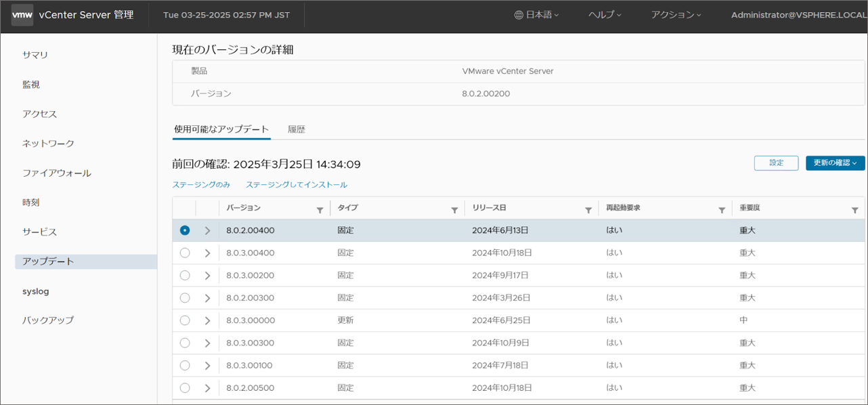The height and width of the screenshot is (405, 868).
Task: Open the アクション dropdown menu
Action: (676, 15)
